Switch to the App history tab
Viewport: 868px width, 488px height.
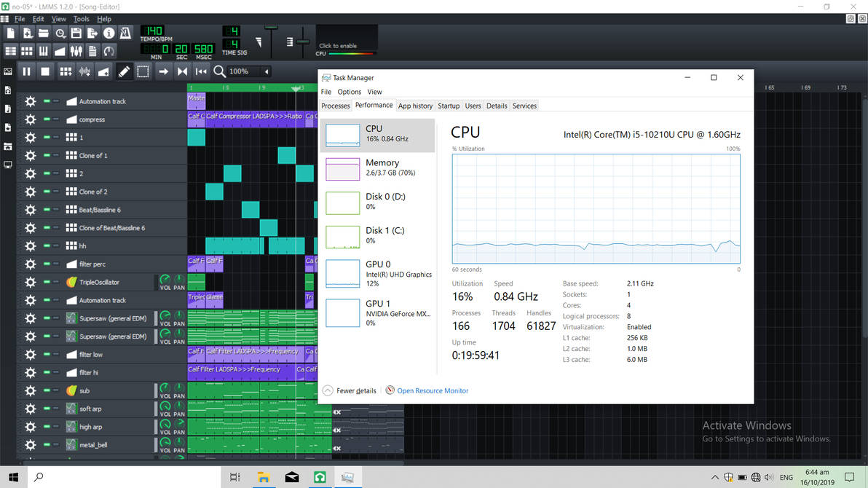tap(415, 106)
